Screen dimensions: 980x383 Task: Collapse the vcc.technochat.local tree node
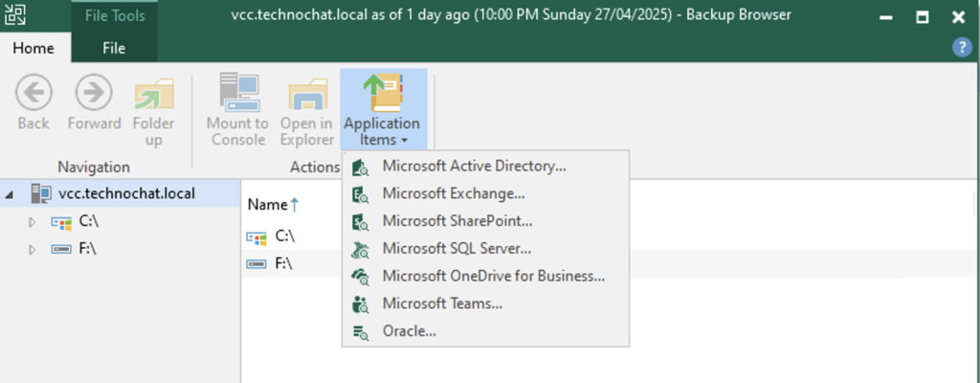10,194
